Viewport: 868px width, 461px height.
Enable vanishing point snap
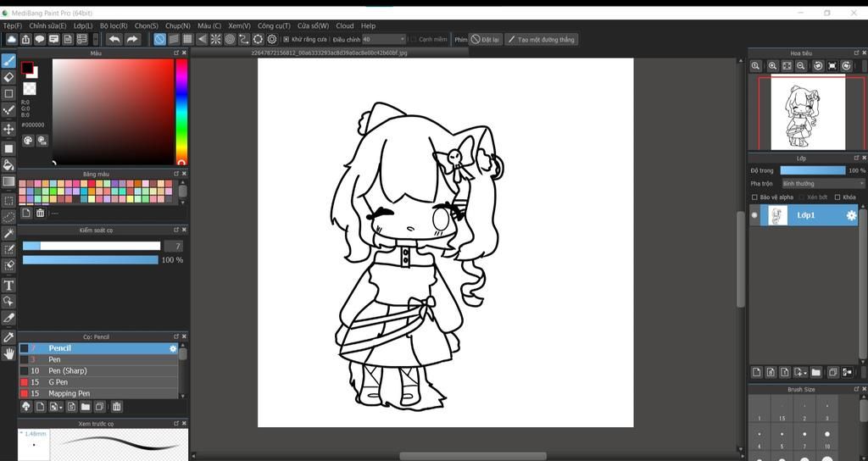(202, 39)
